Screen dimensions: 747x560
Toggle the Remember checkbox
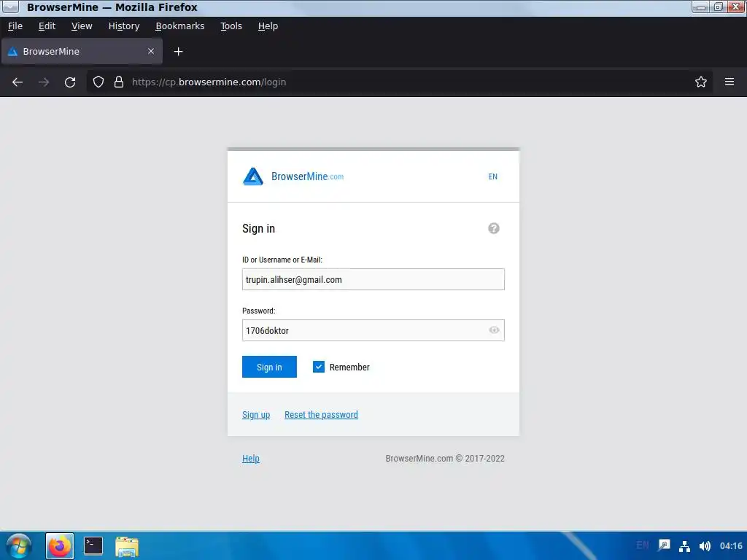pos(319,367)
